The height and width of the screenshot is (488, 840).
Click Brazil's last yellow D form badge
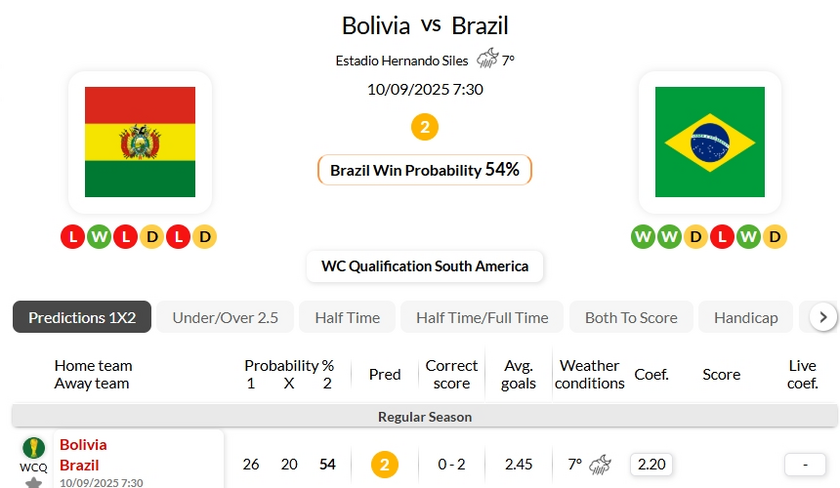click(774, 237)
